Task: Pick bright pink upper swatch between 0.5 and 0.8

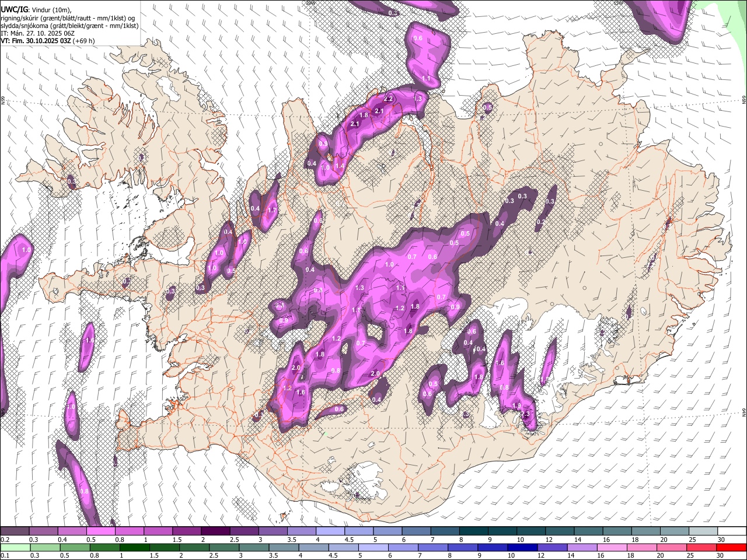Action: tap(100, 531)
